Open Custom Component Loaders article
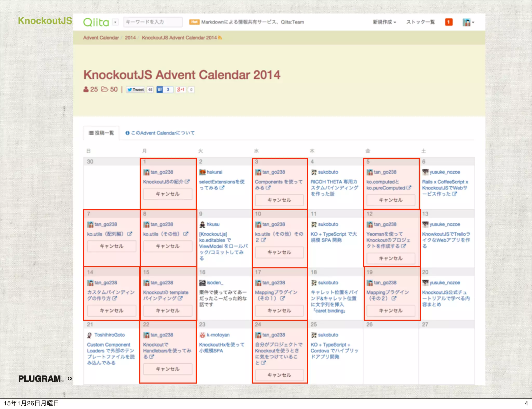532x409 pixels. click(x=111, y=353)
